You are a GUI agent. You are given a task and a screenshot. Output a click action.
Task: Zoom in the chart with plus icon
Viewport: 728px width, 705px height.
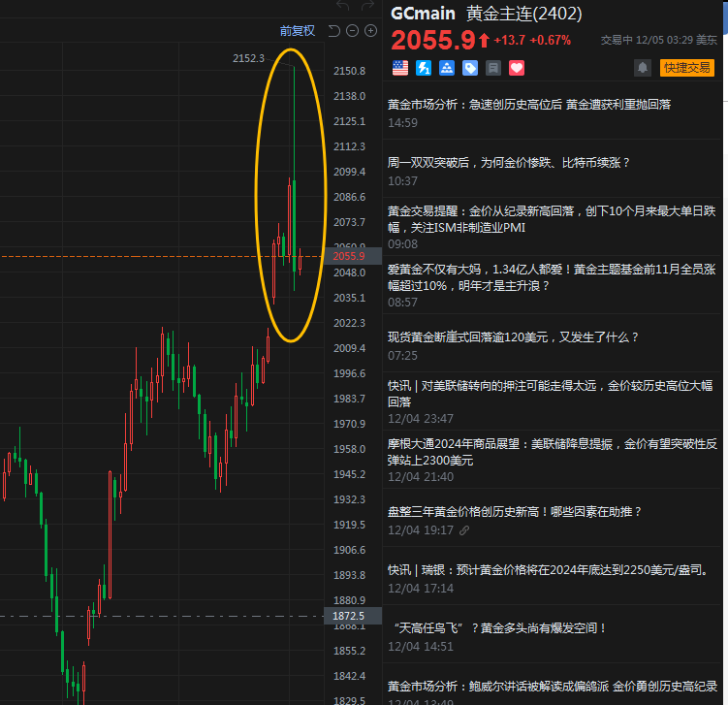pyautogui.click(x=370, y=31)
